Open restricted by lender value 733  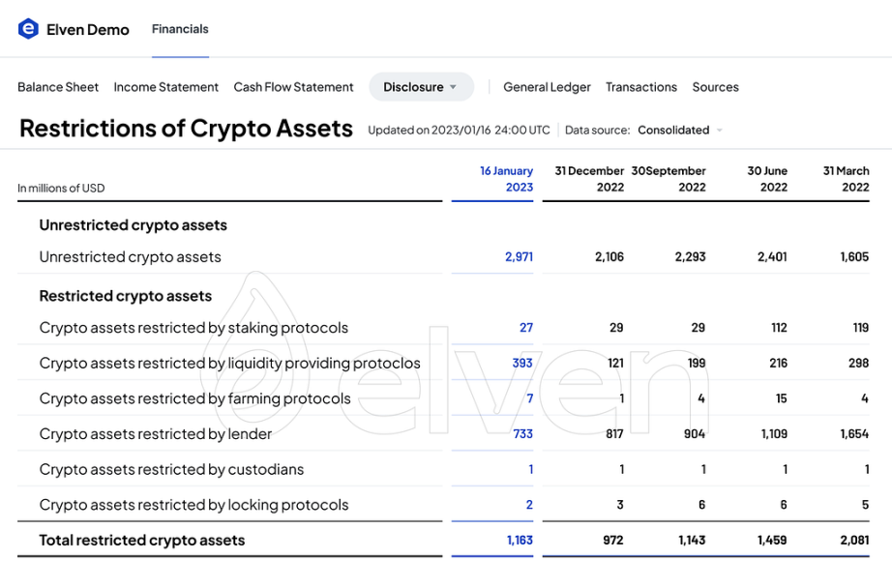pos(522,434)
